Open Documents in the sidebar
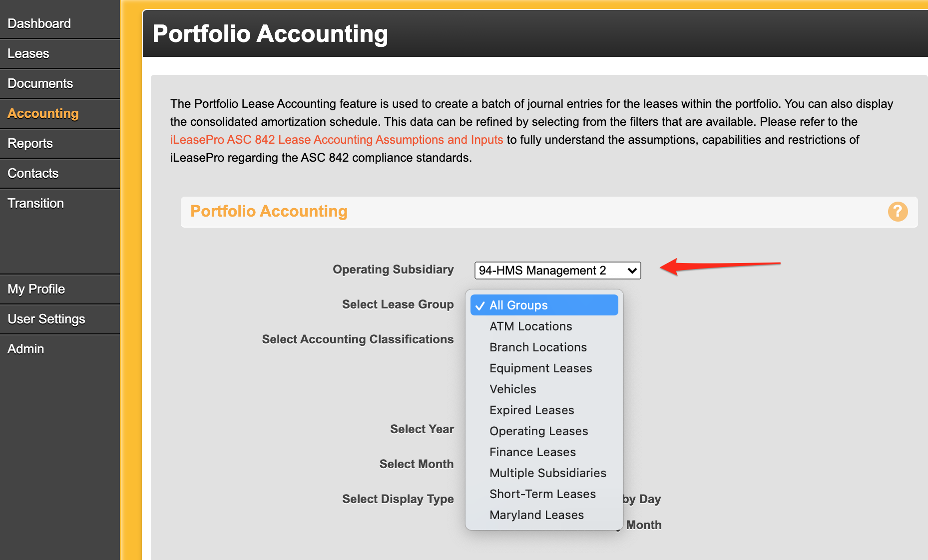Viewport: 928px width, 560px height. point(60,83)
